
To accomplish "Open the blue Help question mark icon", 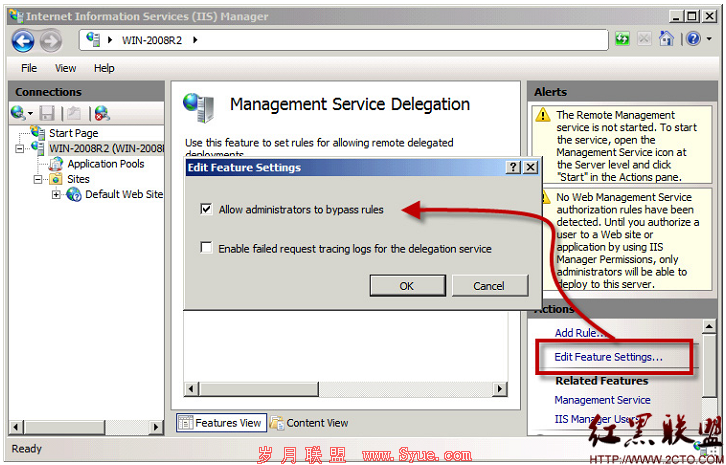I will (693, 39).
